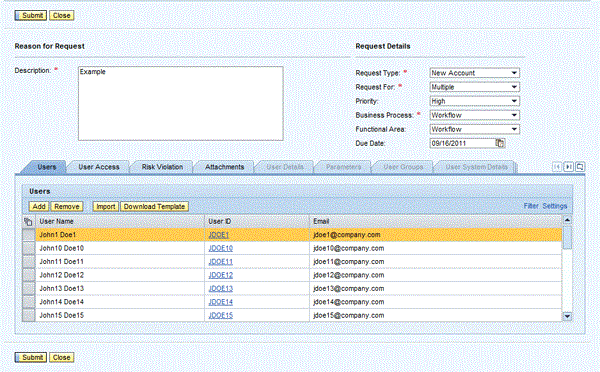Switch to the User Access tab
This screenshot has height=372, width=600.
pos(99,167)
